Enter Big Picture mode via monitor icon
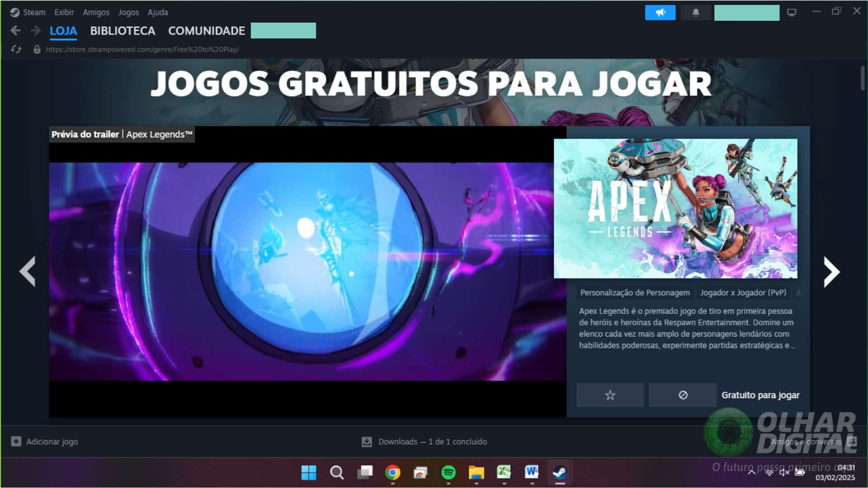The image size is (868, 488). (x=792, y=13)
